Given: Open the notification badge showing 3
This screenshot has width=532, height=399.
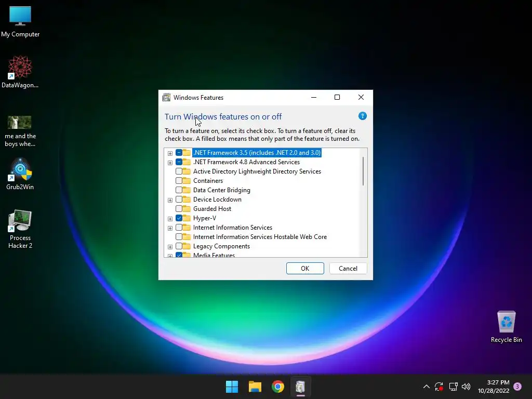Looking at the screenshot, I should pyautogui.click(x=517, y=387).
